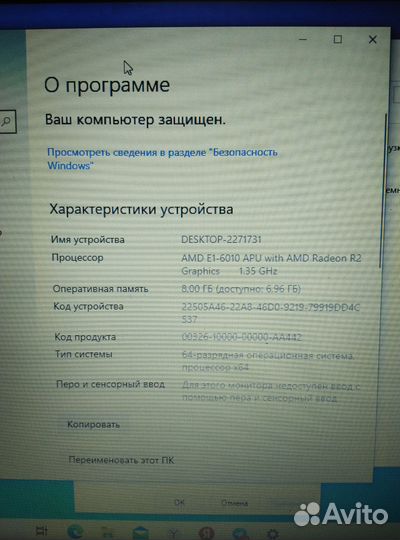Click the Копировать button

93,424
